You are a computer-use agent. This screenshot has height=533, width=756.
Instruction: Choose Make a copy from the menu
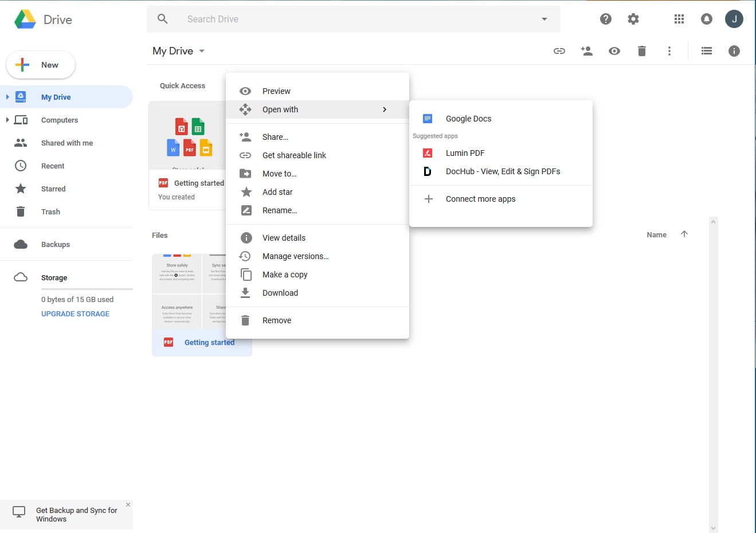[285, 275]
